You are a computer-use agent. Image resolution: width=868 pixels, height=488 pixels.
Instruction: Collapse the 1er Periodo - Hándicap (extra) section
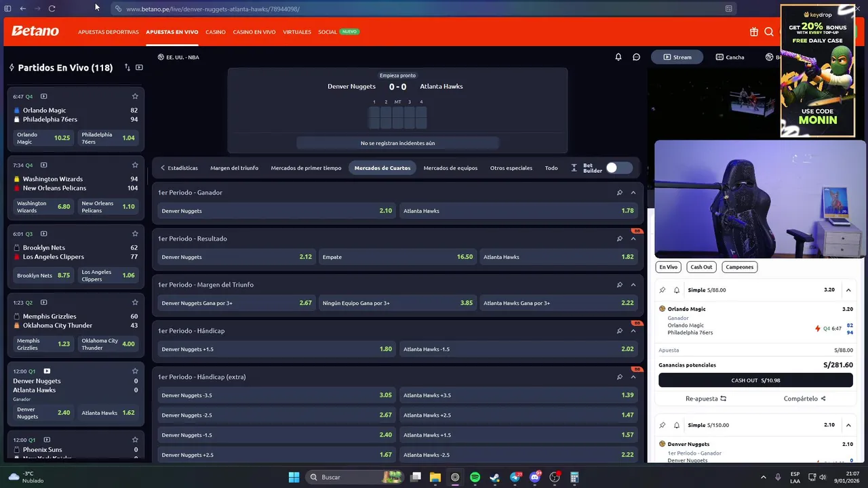pyautogui.click(x=633, y=377)
